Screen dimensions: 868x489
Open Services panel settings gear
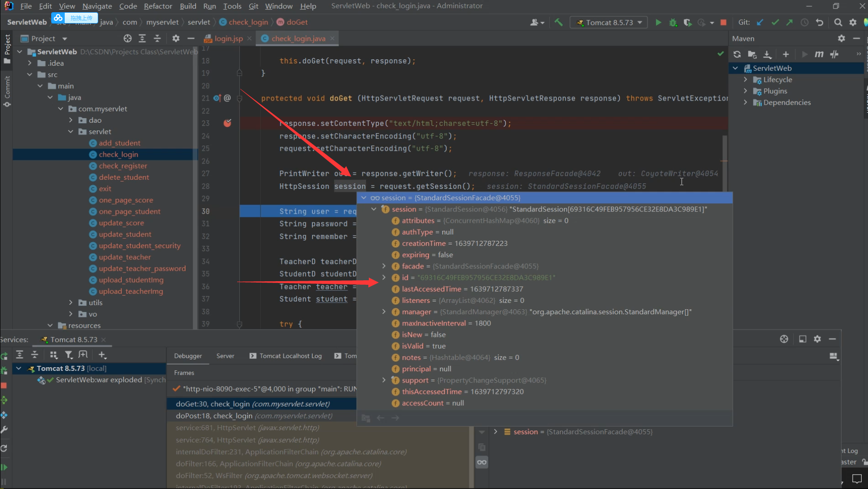817,339
